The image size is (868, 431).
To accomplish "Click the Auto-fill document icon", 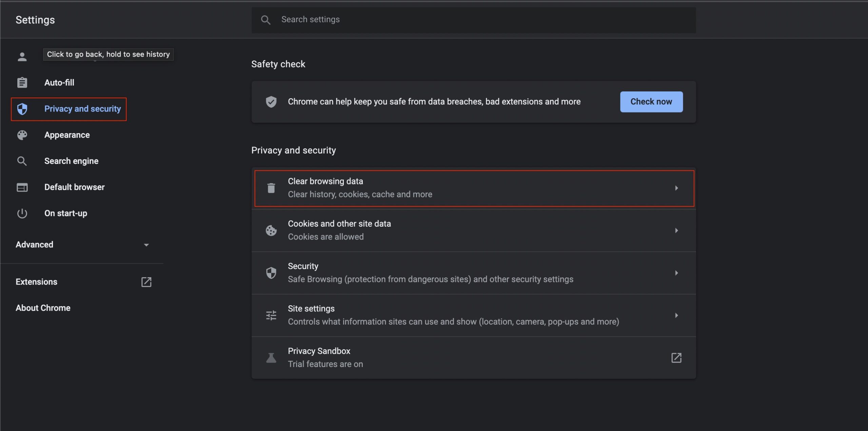I will [22, 82].
